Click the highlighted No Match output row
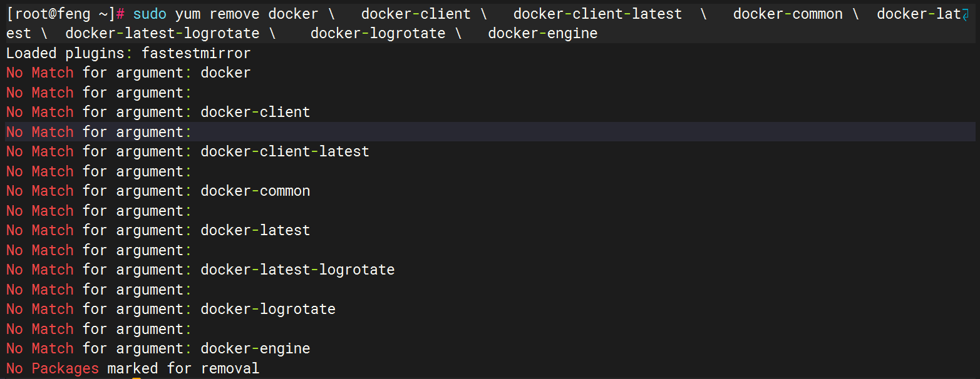This screenshot has height=379, width=980. click(99, 132)
